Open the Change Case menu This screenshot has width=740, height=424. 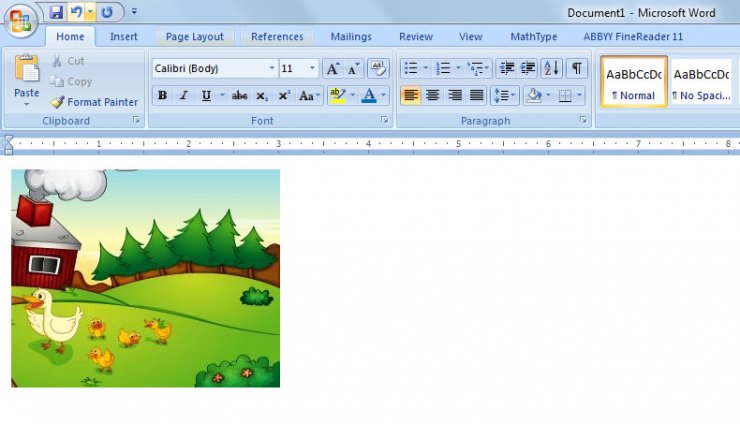coord(310,95)
